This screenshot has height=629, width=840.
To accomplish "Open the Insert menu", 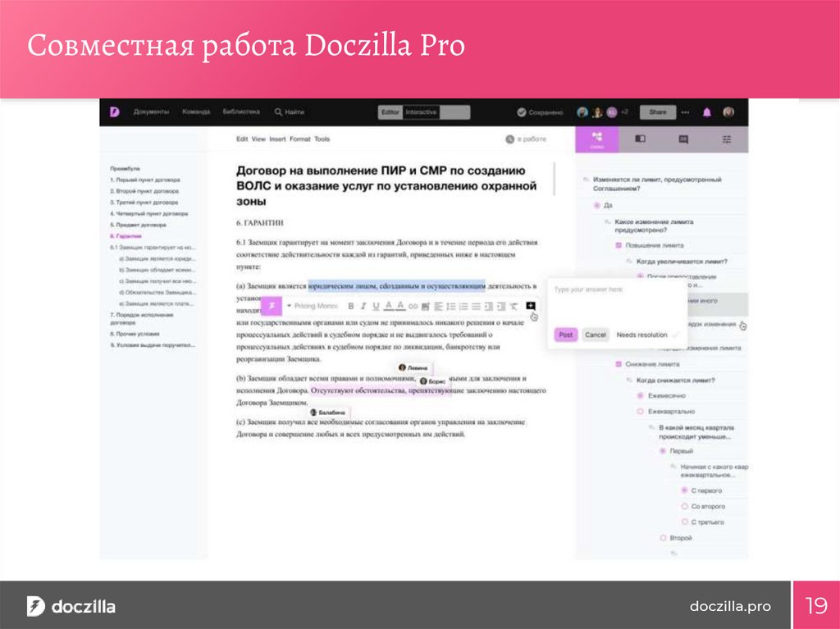I will coord(277,139).
